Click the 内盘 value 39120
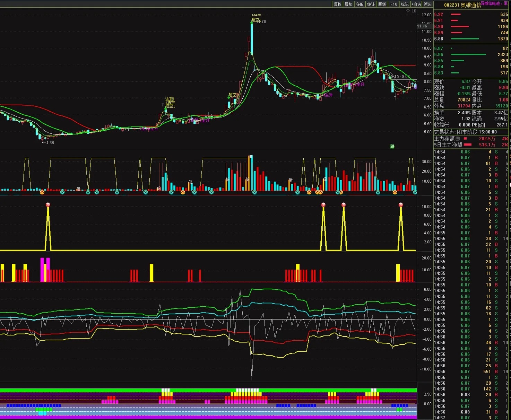This screenshot has height=420, width=511. [x=502, y=106]
